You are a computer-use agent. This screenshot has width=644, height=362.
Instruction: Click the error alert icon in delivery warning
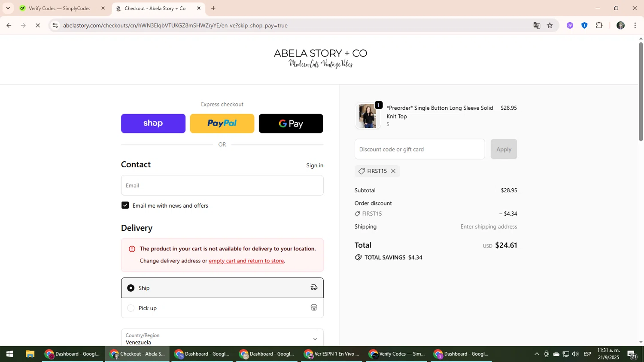pos(132,249)
